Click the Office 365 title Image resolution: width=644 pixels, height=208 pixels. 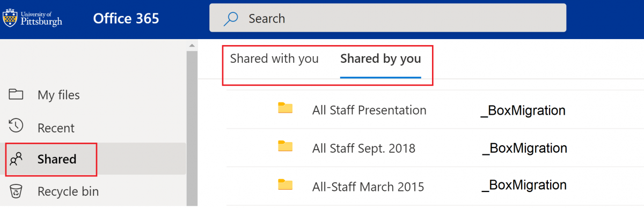tap(126, 18)
